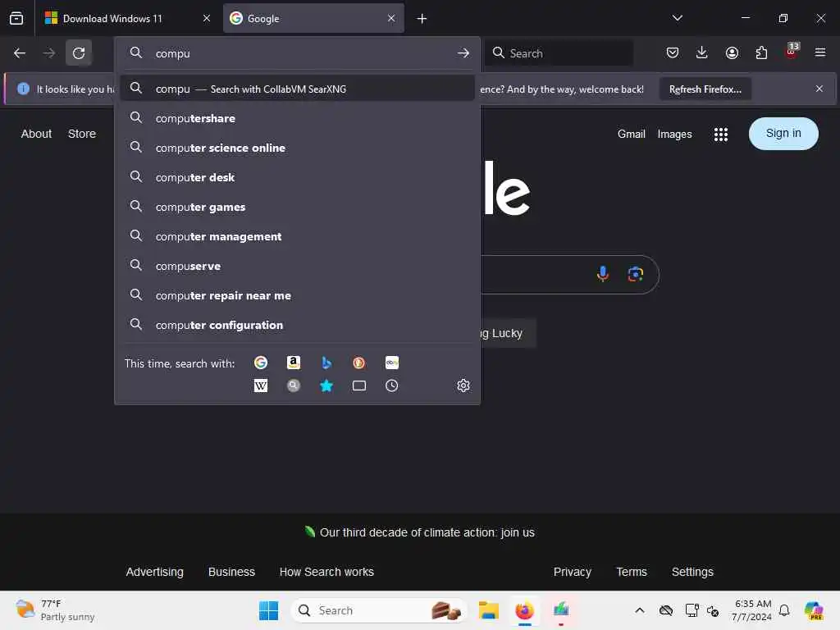
Task: Open Google Images link
Action: point(674,134)
